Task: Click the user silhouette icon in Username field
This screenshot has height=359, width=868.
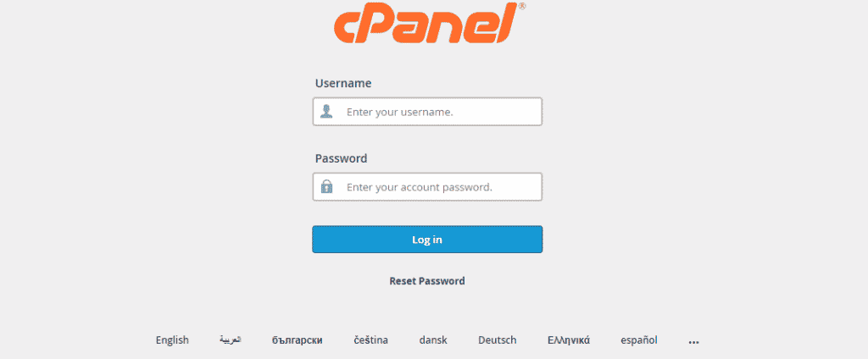Action: click(x=326, y=112)
